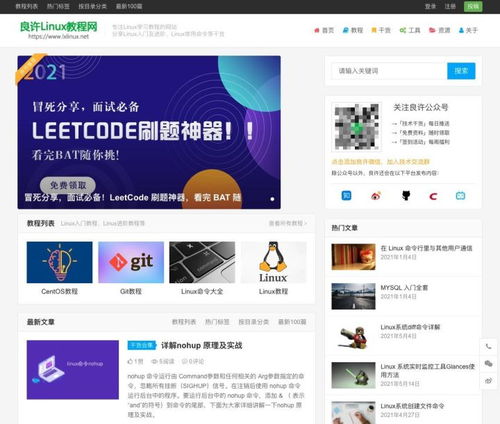Open hot article Linux系统diff命令详解

pyautogui.click(x=410, y=327)
